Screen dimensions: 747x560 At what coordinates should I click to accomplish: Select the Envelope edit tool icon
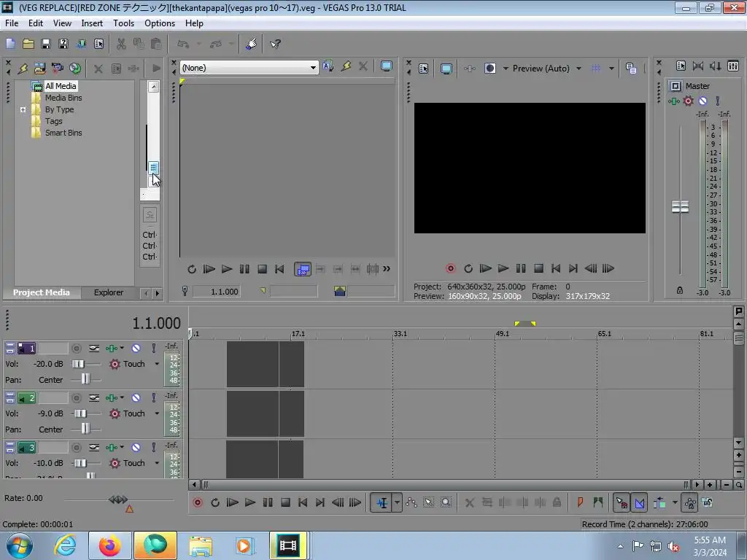pyautogui.click(x=411, y=502)
